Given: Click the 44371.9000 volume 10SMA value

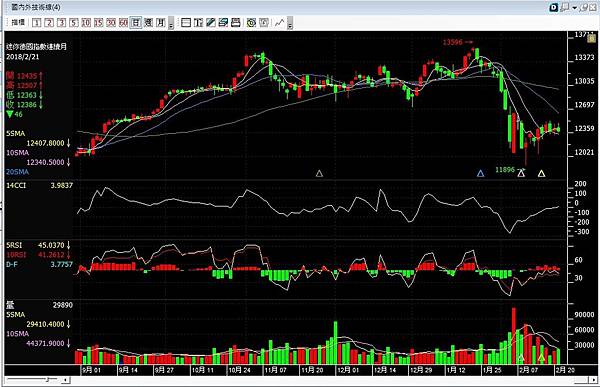Looking at the screenshot, I should pos(45,343).
